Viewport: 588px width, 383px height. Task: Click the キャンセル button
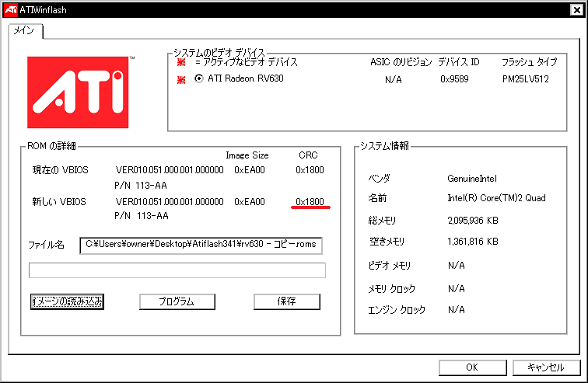[546, 367]
